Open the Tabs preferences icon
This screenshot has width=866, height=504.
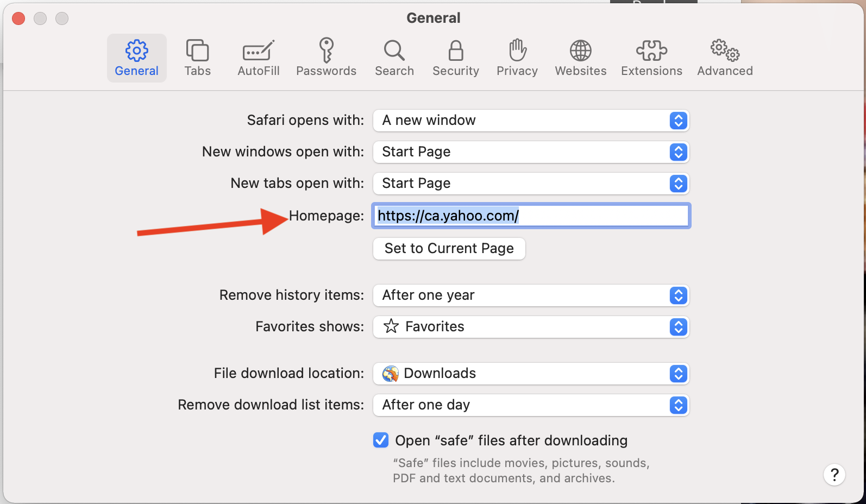(x=197, y=51)
